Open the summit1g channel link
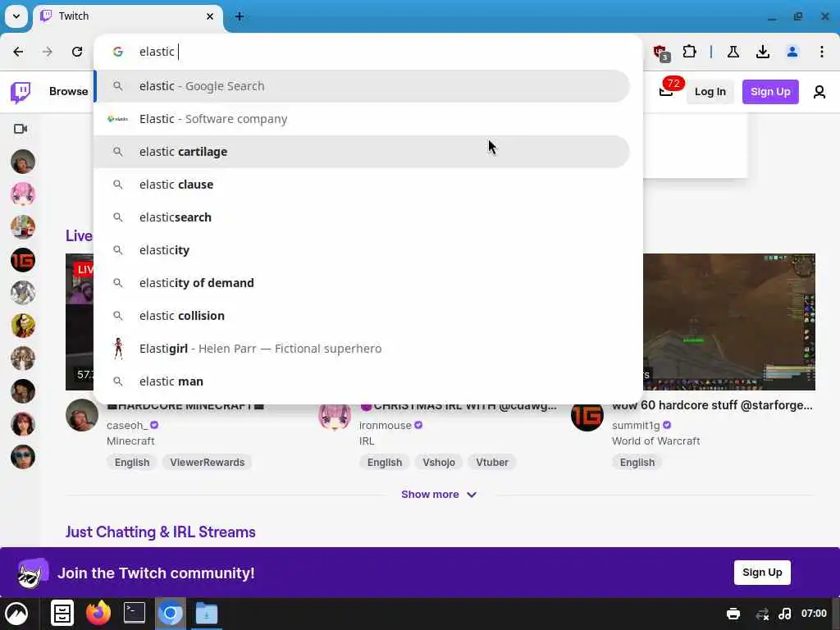Viewport: 840px width, 630px height. 636,426
